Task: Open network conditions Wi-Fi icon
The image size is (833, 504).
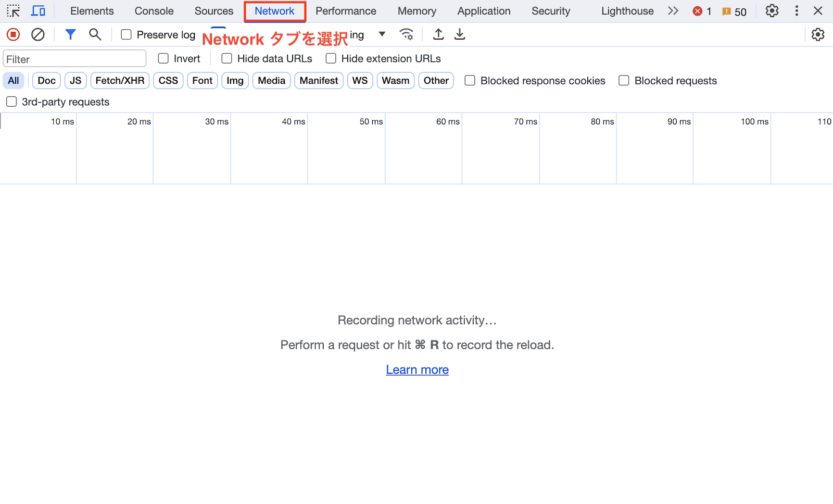Action: tap(406, 34)
